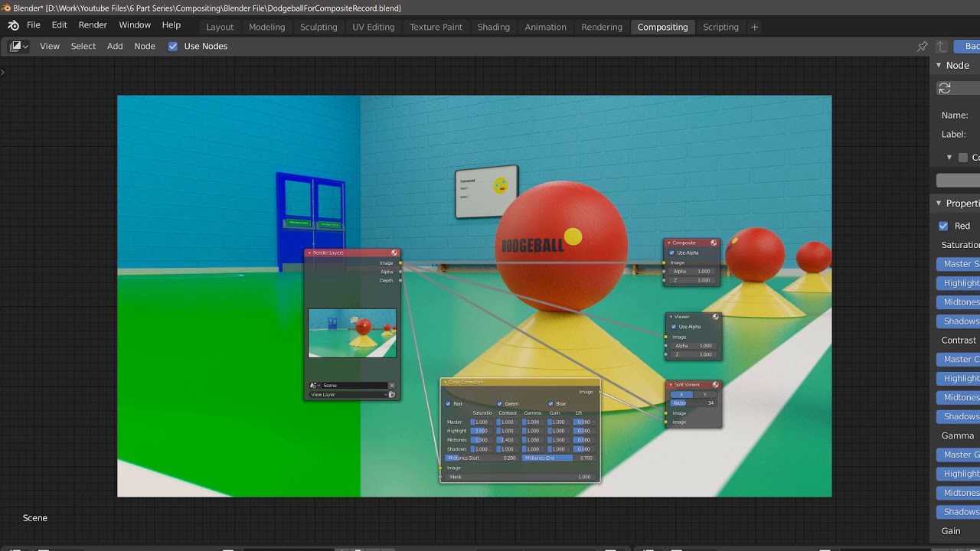
Task: Click the Midtones Contrast field showing 1.400
Action: click(x=506, y=440)
